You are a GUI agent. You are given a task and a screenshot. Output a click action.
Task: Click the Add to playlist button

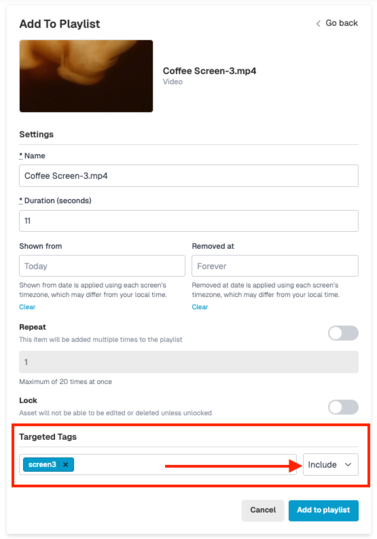tap(323, 510)
